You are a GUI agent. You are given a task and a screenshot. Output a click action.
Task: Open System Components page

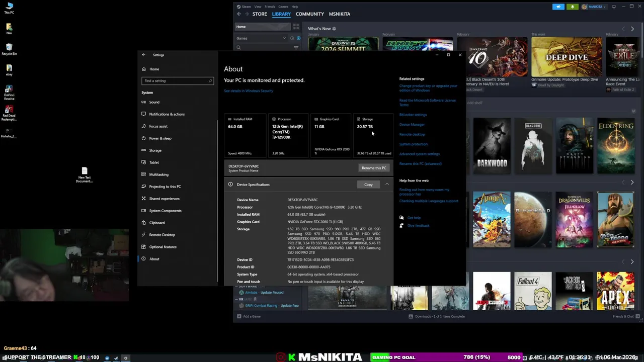(165, 211)
